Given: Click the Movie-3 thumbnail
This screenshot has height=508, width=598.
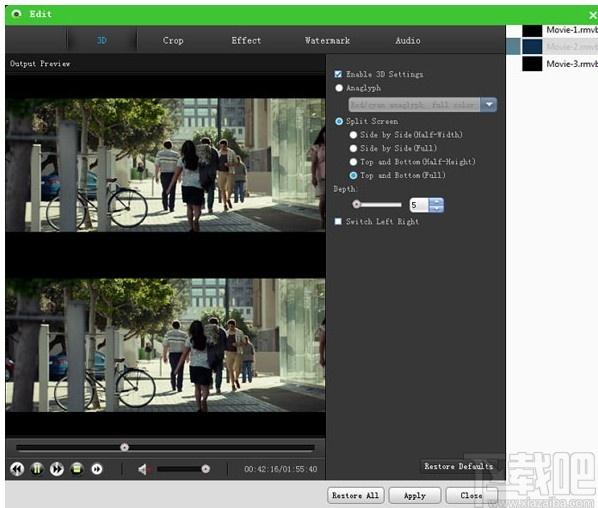Looking at the screenshot, I should [532, 64].
